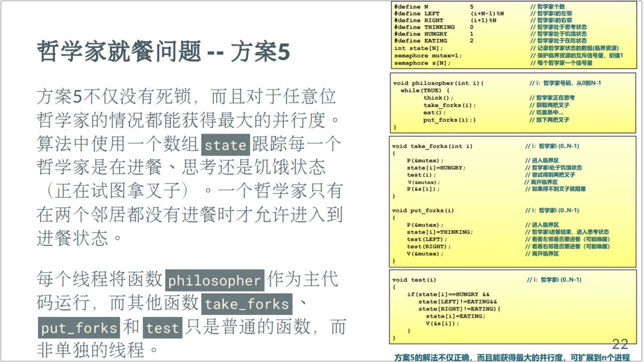The height and width of the screenshot is (362, 644).
Task: Click 'void test(i)' function header
Action: click(414, 280)
